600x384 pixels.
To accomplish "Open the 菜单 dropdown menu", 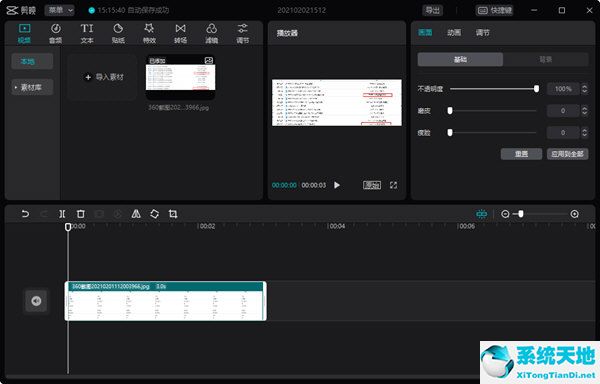I will point(60,10).
